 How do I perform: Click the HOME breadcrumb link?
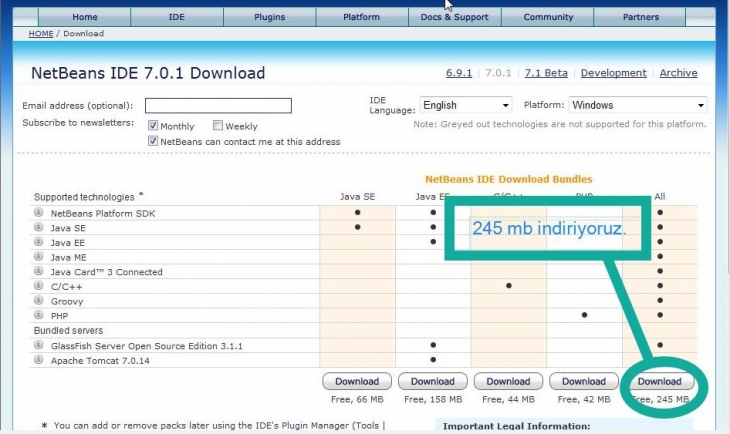click(41, 34)
